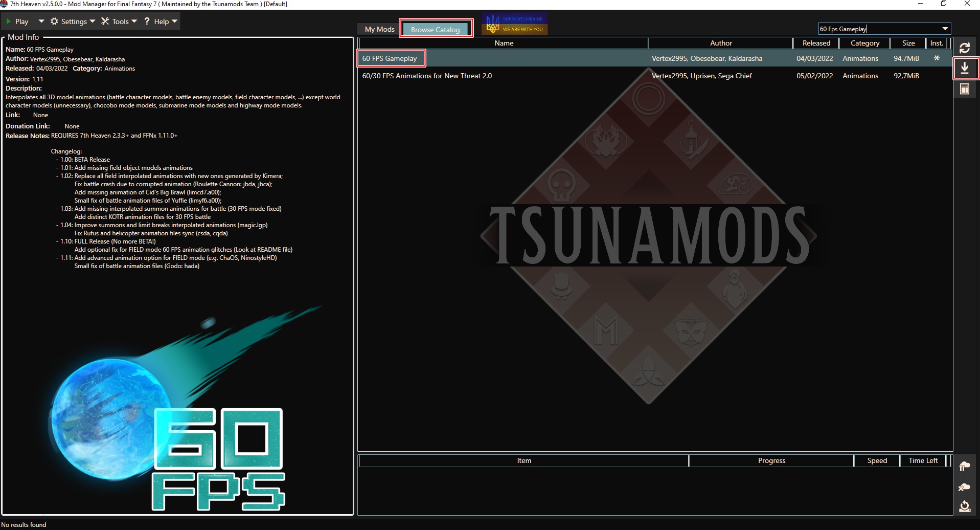Click the Progress column header in downloads
The width and height of the screenshot is (980, 530).
(x=771, y=460)
